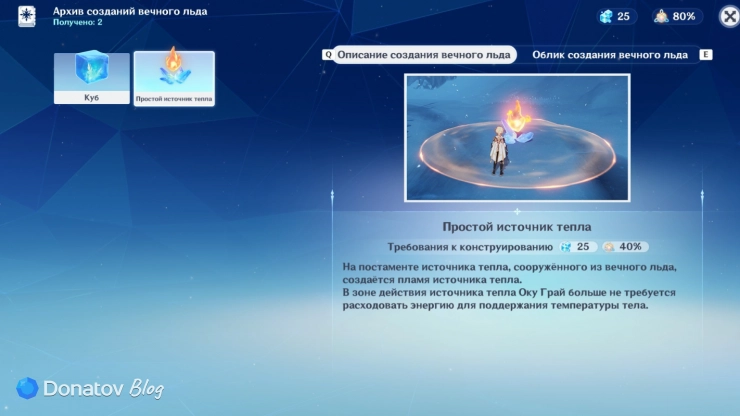Click the construction cost value 25

[583, 246]
